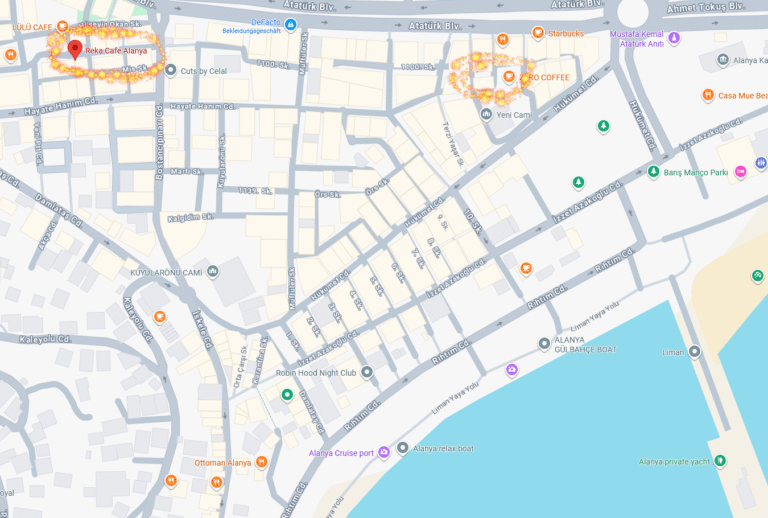Select the Barış Manço Parkı tree icon
Viewport: 768px width, 518px height.
pos(653,172)
